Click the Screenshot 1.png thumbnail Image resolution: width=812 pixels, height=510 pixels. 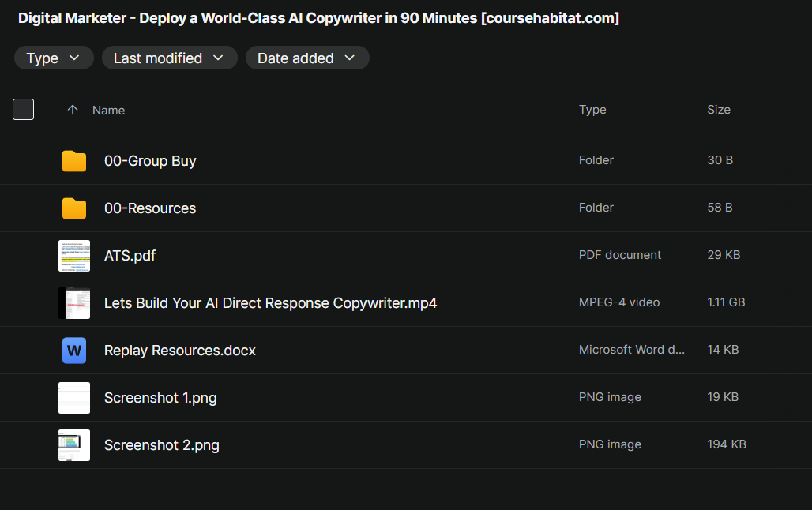click(x=74, y=398)
